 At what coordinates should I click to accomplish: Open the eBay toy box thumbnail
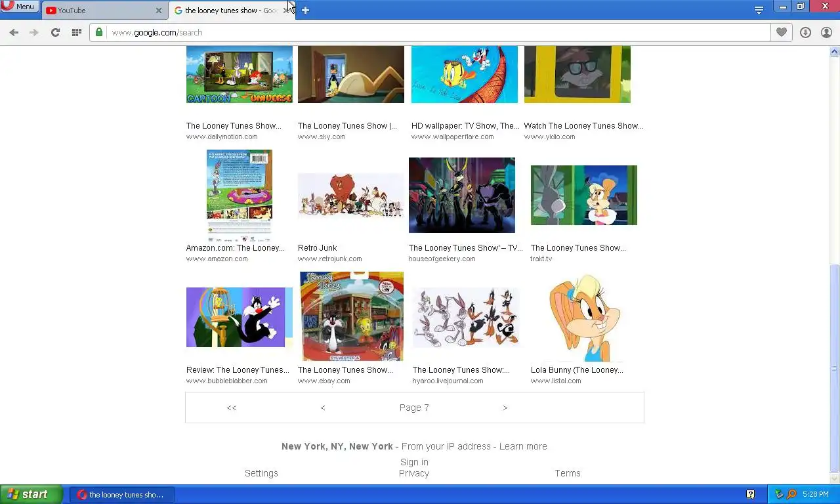pos(351,316)
